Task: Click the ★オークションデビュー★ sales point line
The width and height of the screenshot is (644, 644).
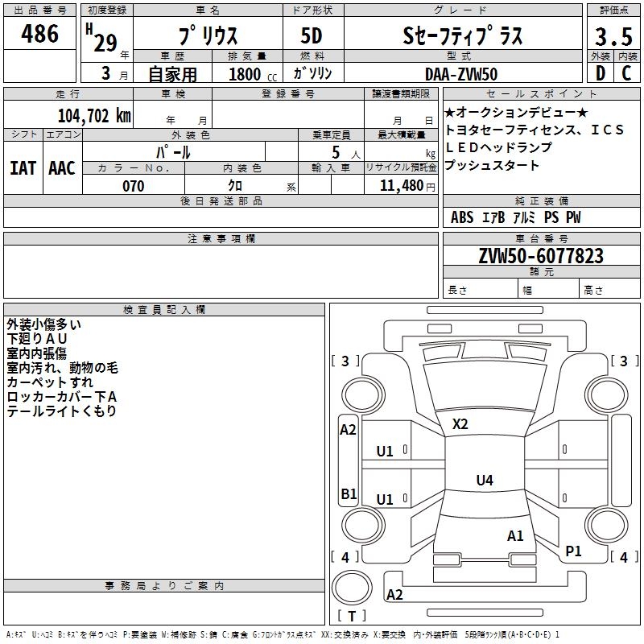Action: [x=517, y=112]
